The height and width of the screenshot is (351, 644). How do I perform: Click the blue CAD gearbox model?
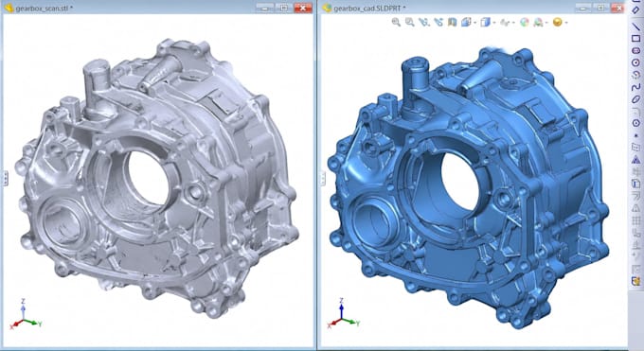click(x=468, y=189)
